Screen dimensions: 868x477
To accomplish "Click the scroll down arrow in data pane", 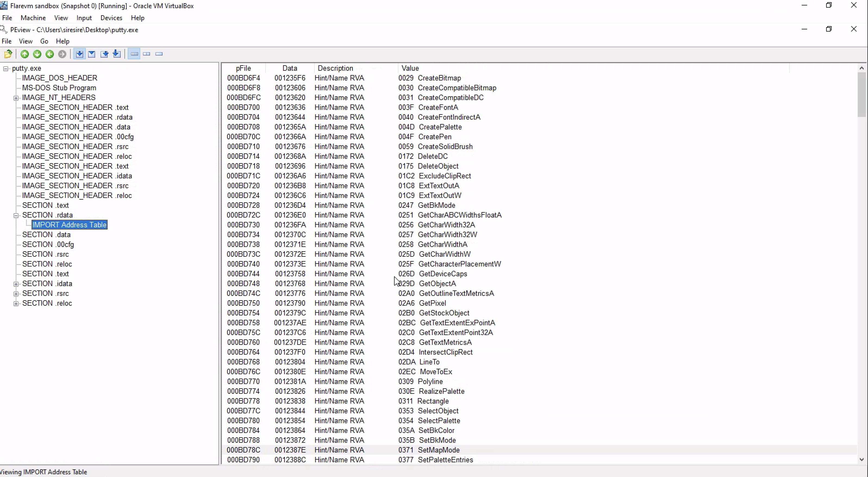I will pyautogui.click(x=861, y=460).
